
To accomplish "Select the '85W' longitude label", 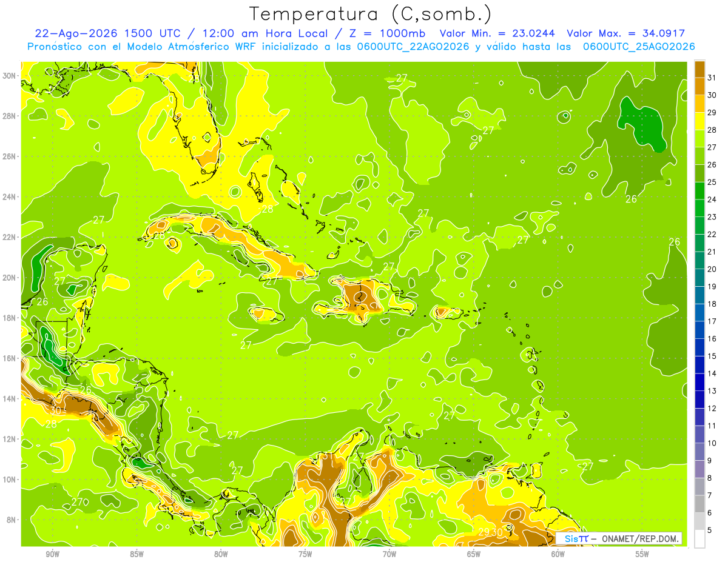I will pos(136,554).
